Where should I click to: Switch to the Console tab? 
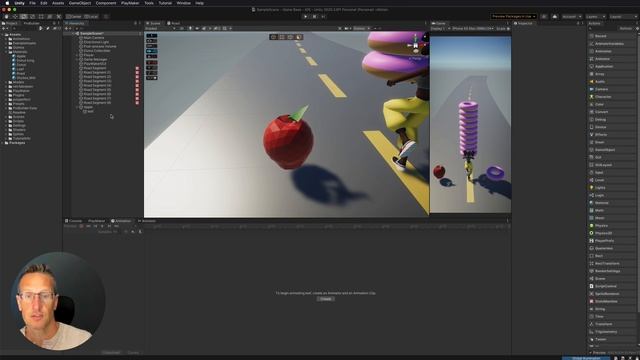pos(73,221)
